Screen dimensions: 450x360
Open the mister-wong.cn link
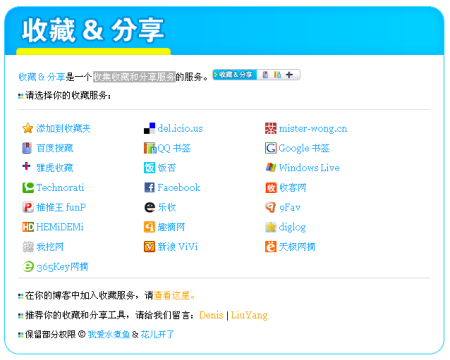tap(313, 128)
